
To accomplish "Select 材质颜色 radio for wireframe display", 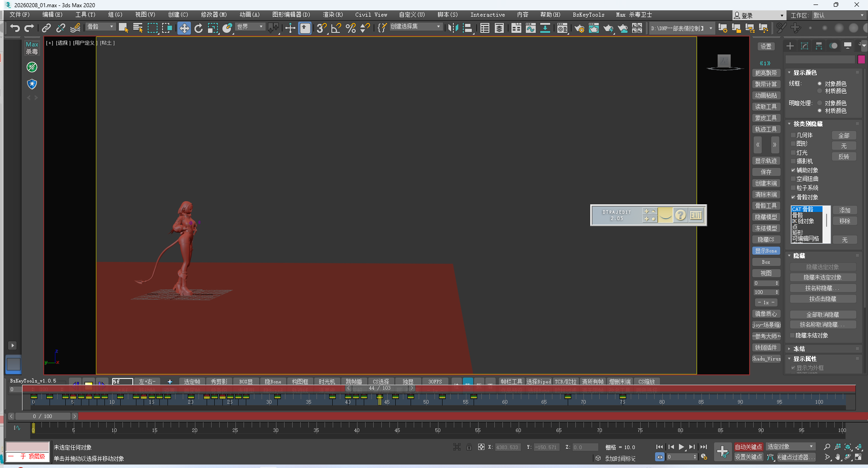I will click(x=820, y=91).
